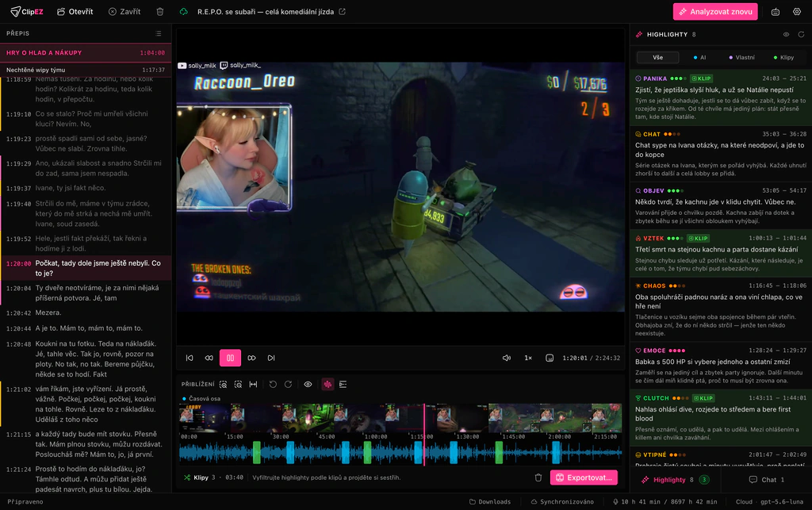Click Analyzovat znovu button
This screenshot has width=812, height=510.
tap(715, 11)
